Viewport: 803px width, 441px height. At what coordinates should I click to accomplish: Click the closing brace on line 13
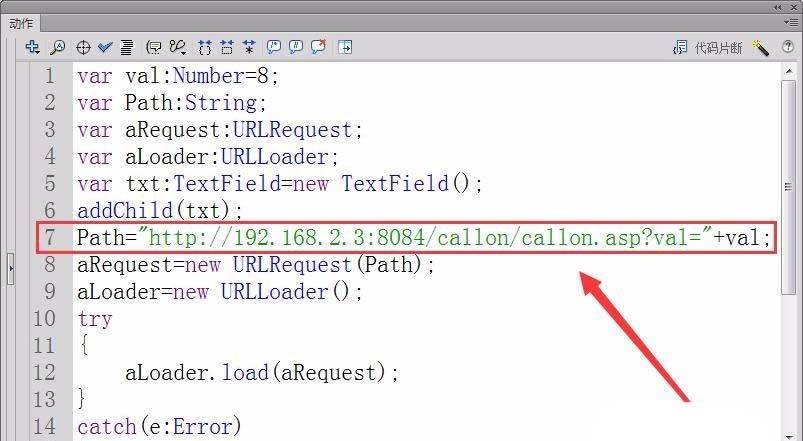click(82, 399)
